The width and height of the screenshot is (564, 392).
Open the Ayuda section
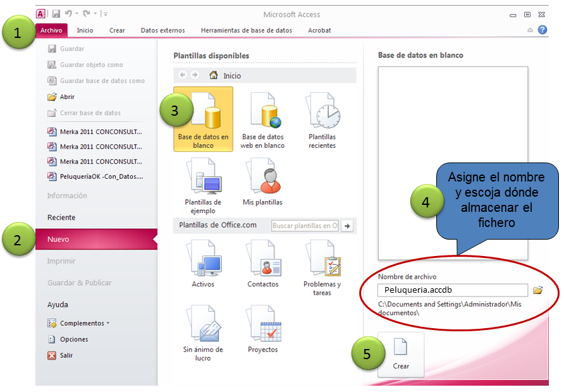(x=58, y=305)
